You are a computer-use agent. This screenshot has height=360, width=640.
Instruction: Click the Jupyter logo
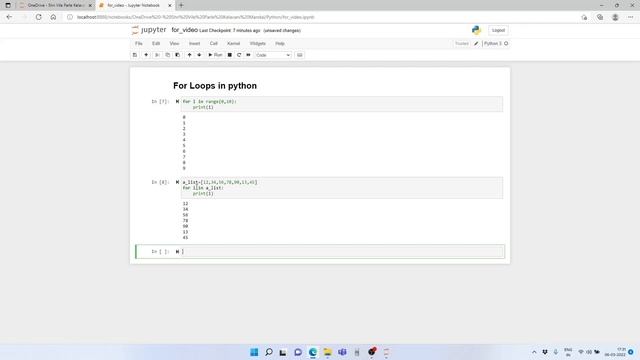[149, 30]
